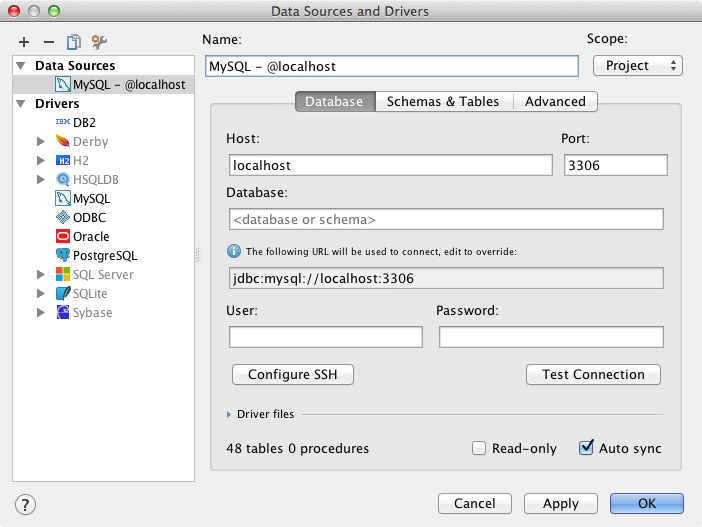Enable the Read-only checkbox
The height and width of the screenshot is (527, 702).
479,448
